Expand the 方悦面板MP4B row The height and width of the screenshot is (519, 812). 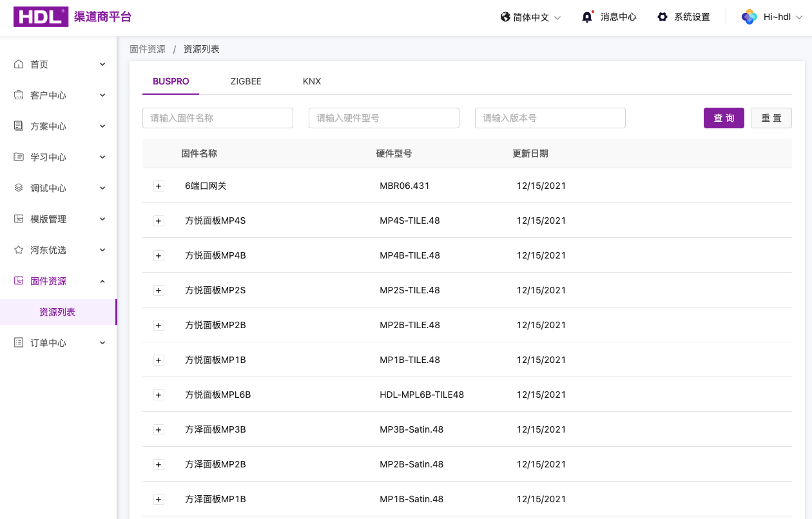click(x=159, y=256)
